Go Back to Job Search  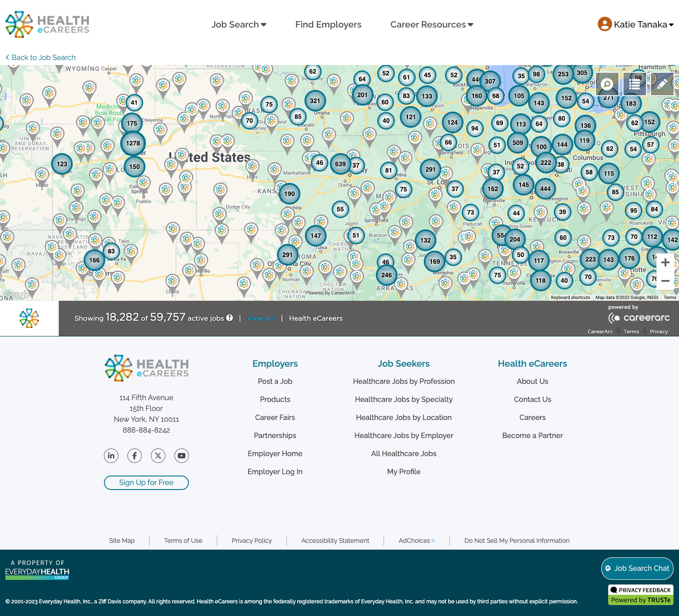tap(41, 57)
